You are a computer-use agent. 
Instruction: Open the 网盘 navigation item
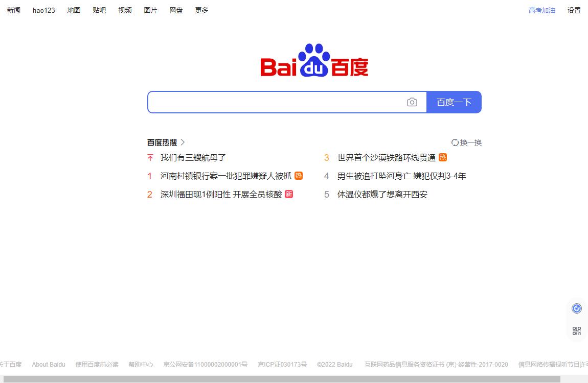pyautogui.click(x=176, y=10)
